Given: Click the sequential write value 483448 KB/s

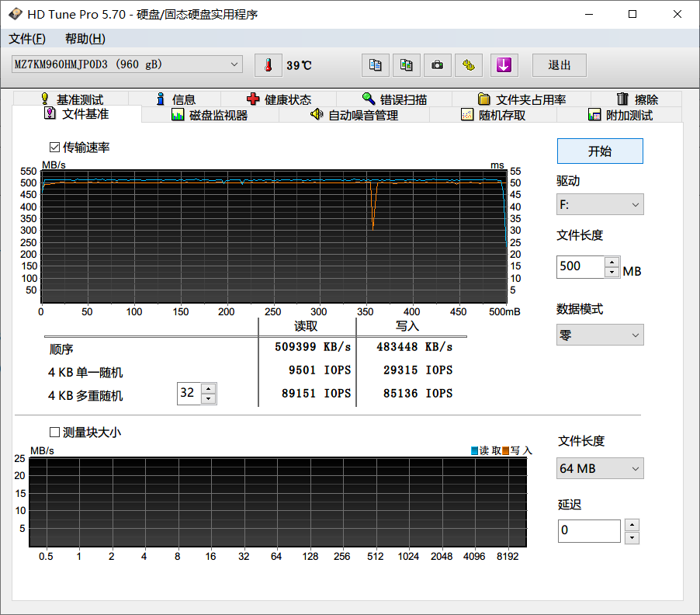Looking at the screenshot, I should tap(414, 347).
